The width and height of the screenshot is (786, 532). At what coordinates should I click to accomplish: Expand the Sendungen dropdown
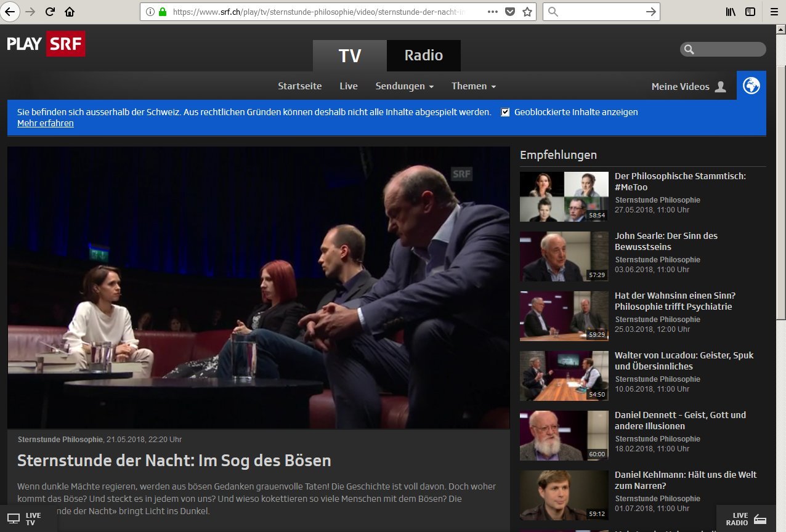click(x=405, y=86)
